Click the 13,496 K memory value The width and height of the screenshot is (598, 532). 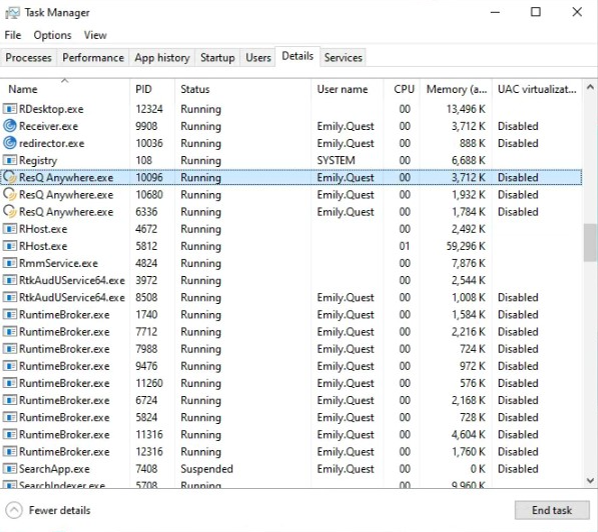point(466,109)
